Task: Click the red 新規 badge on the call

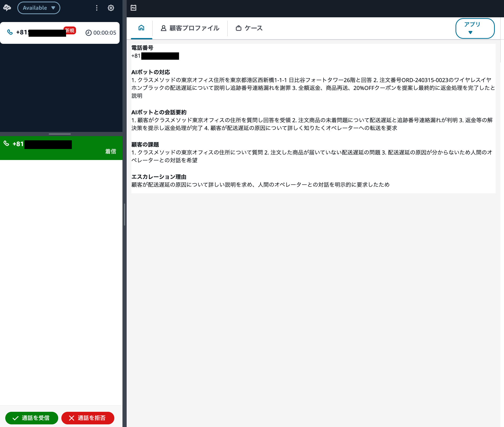Action: point(70,30)
